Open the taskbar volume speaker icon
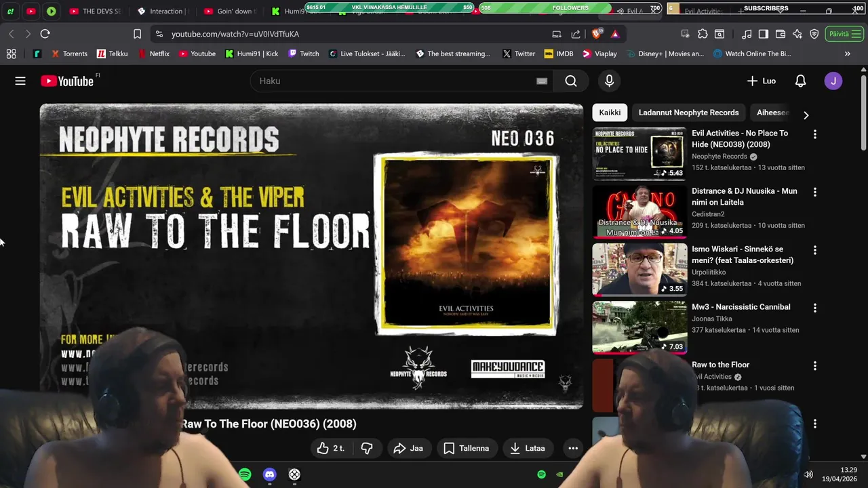The image size is (868, 488). click(808, 474)
